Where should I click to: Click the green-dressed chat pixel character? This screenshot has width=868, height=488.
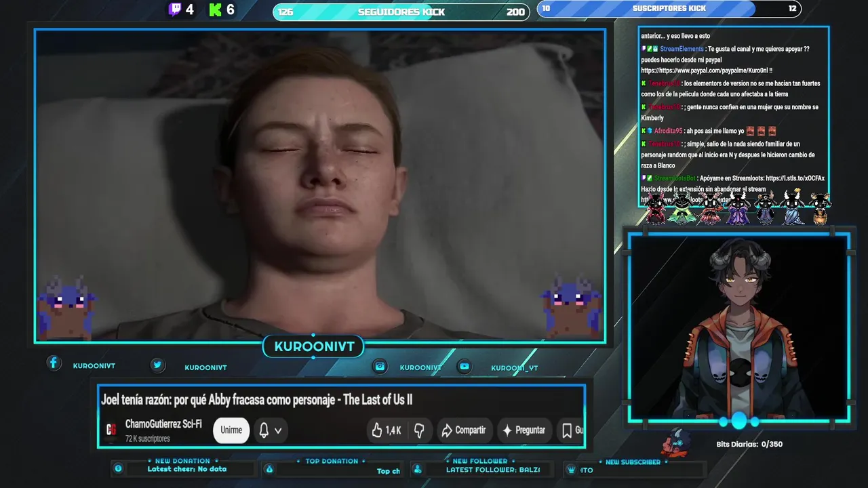click(x=682, y=207)
